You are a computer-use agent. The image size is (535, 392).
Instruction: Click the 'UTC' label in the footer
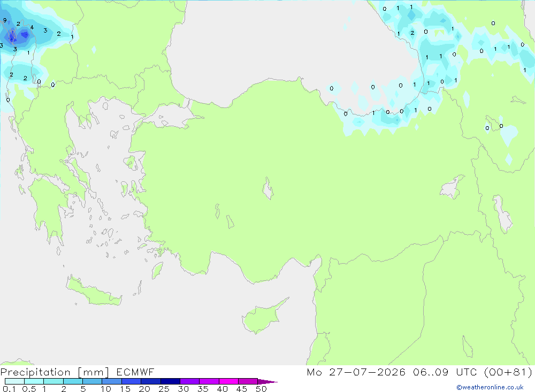pos(467,372)
